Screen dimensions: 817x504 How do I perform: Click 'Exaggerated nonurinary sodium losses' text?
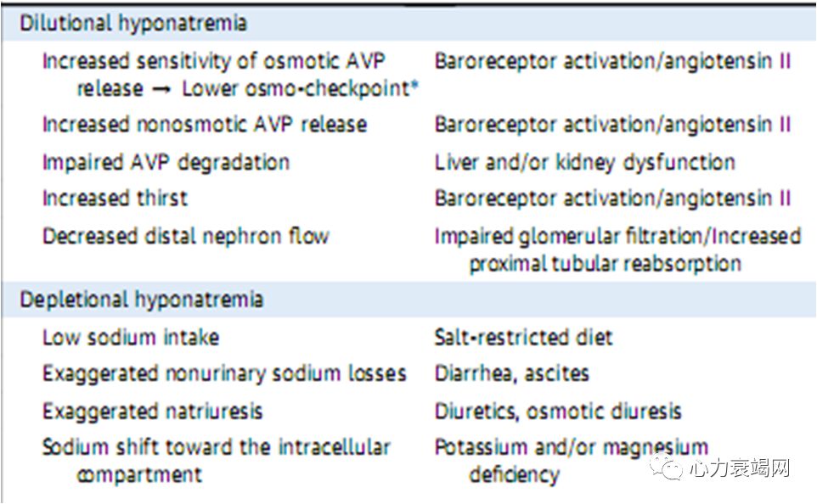[224, 373]
